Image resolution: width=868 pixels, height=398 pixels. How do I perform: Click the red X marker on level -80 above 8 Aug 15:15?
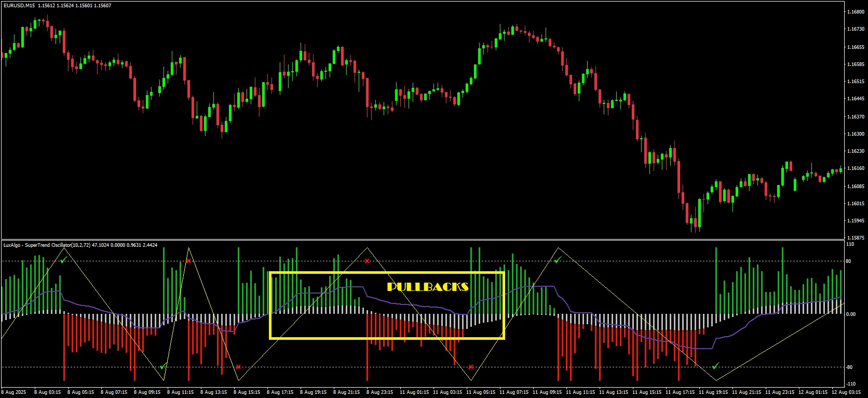(238, 367)
